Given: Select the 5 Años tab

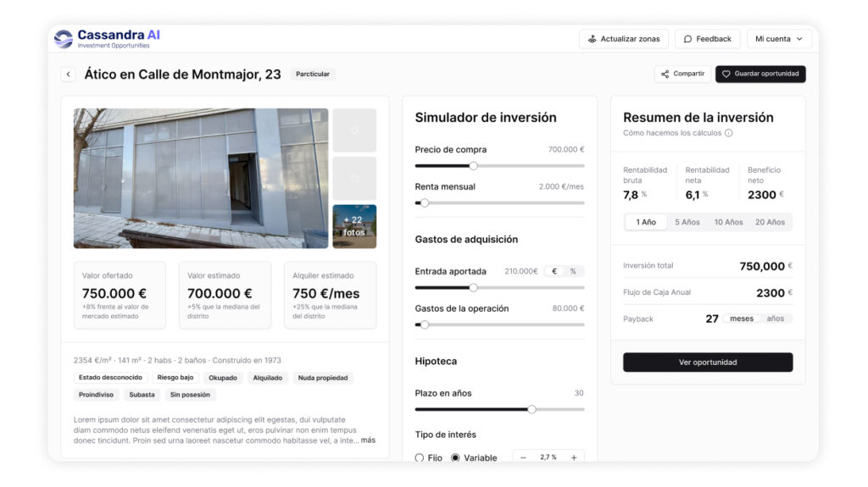Looking at the screenshot, I should click(687, 222).
